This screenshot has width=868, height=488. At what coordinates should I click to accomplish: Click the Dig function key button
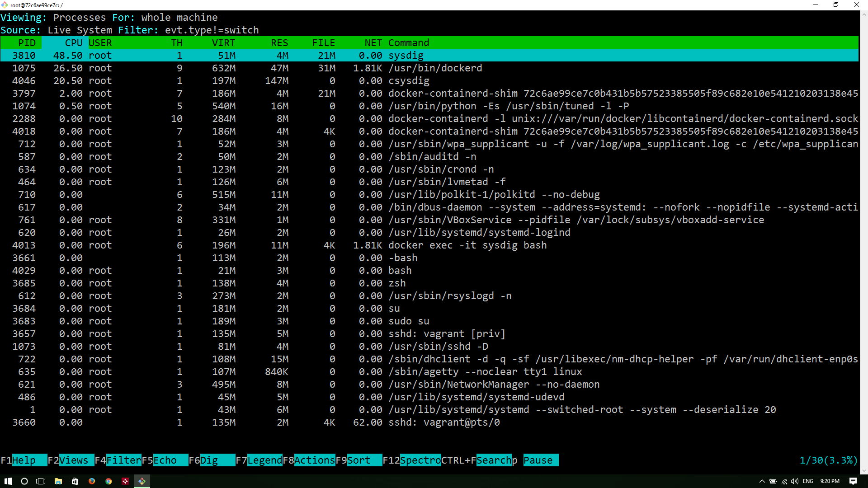pos(218,460)
